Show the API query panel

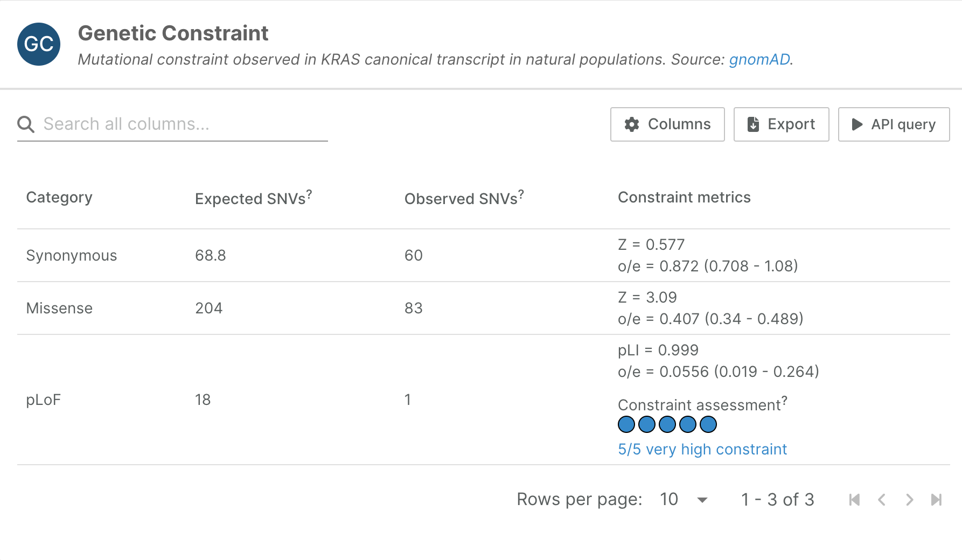click(894, 124)
